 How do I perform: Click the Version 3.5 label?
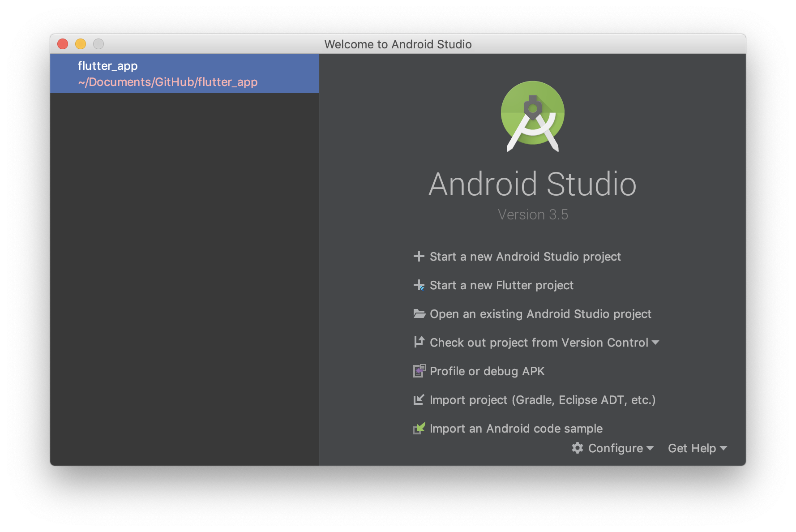533,215
